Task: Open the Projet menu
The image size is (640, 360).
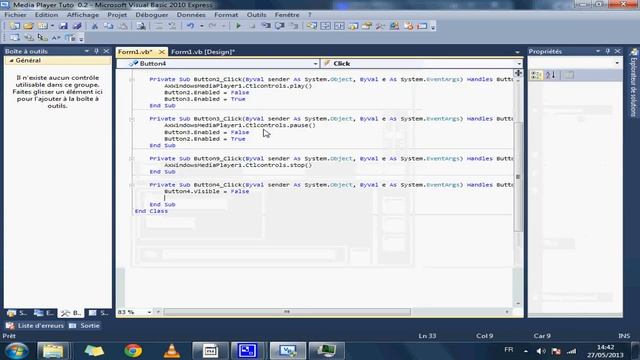Action: point(117,15)
